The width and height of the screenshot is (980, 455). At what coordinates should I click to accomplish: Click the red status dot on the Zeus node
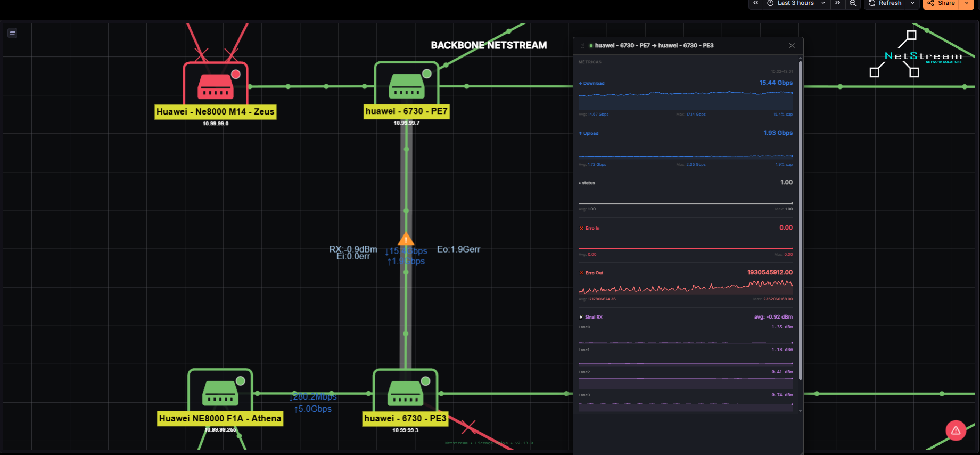(x=236, y=74)
